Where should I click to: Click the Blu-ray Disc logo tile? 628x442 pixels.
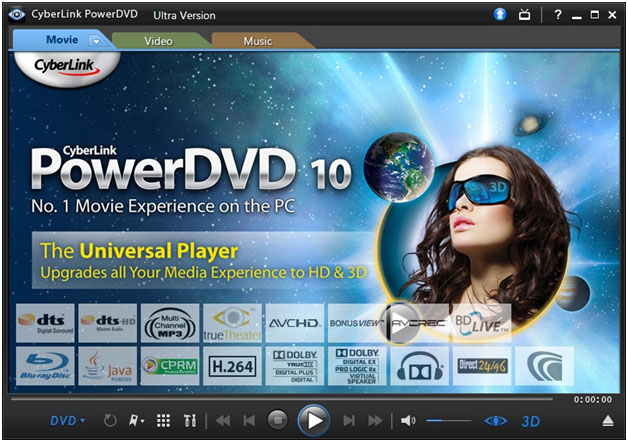pos(45,366)
